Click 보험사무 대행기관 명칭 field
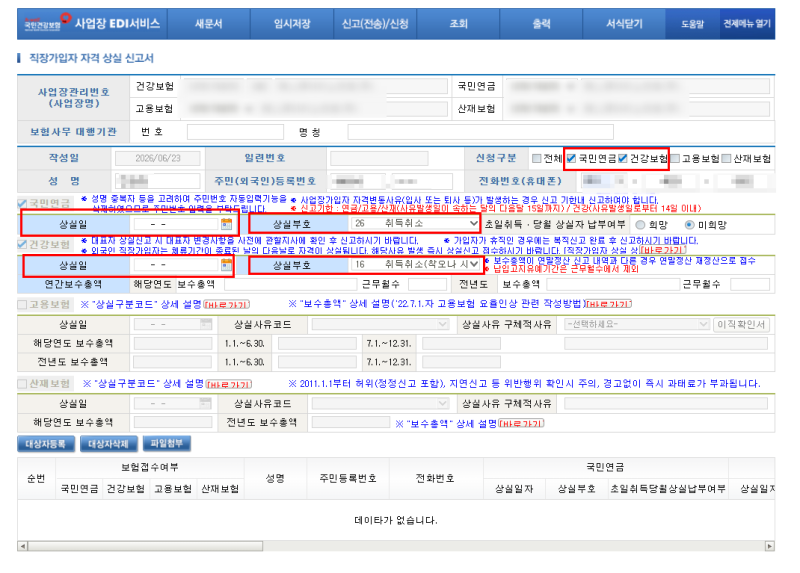 click(481, 132)
